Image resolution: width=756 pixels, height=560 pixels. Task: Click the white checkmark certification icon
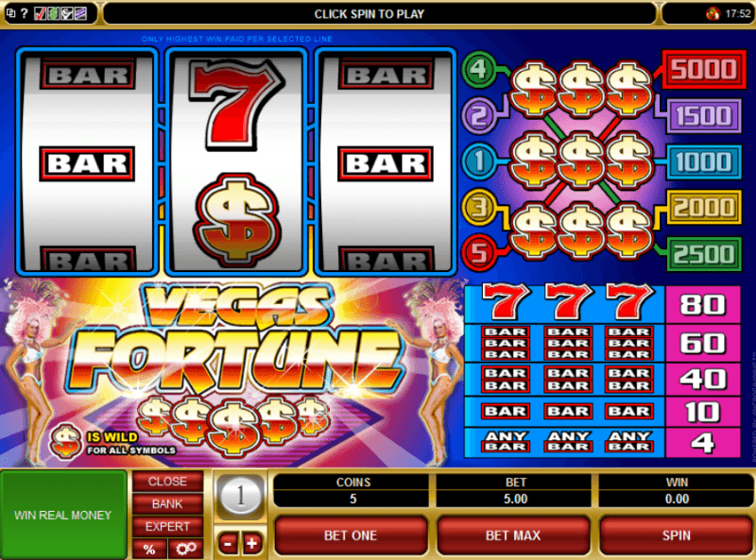[67, 13]
